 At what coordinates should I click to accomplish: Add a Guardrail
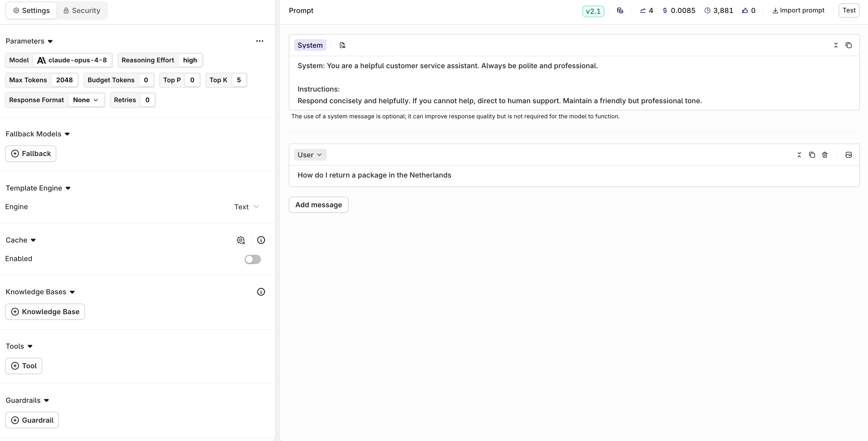pyautogui.click(x=32, y=420)
